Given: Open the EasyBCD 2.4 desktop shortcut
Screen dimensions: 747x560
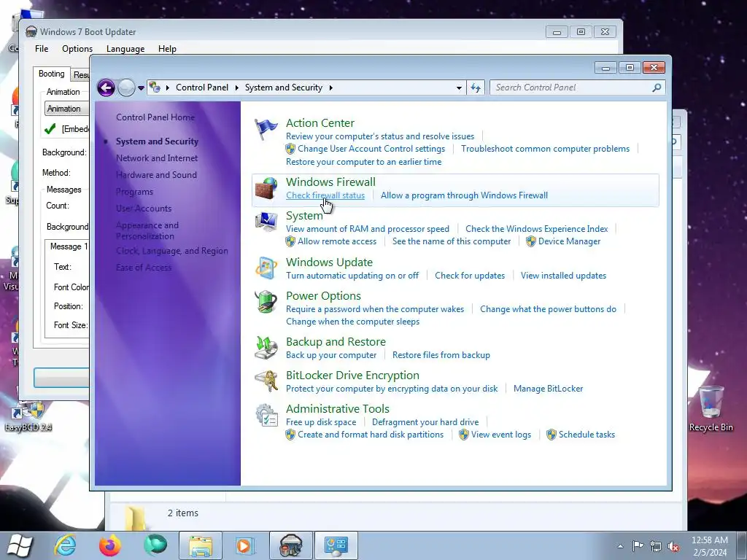Looking at the screenshot, I should [x=28, y=415].
